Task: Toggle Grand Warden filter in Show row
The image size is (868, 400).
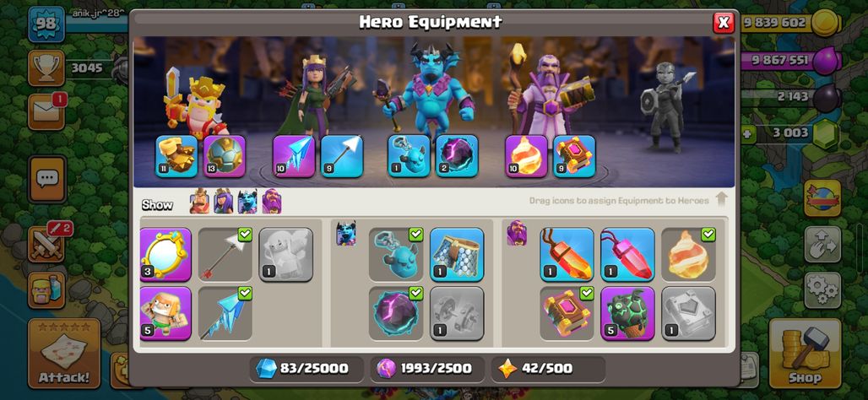Action: (x=271, y=202)
